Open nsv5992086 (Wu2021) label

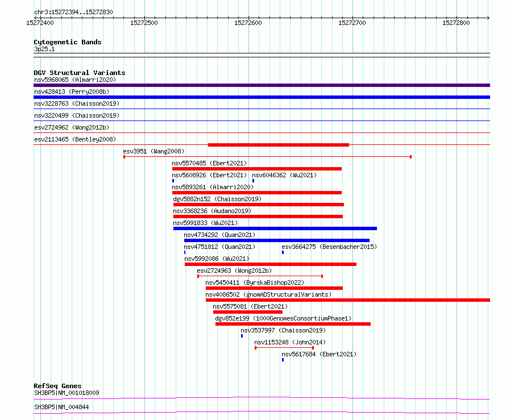217,259
